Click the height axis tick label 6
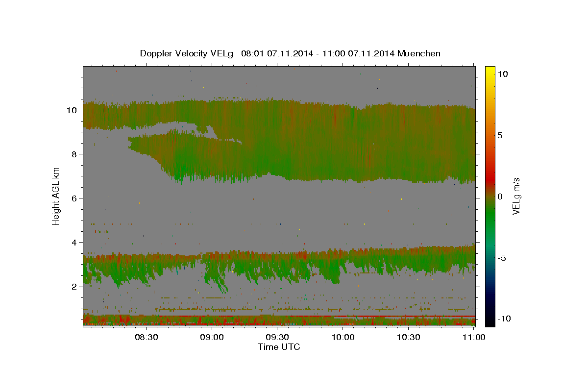Image resolution: width=588 pixels, height=392 pixels. pyautogui.click(x=74, y=198)
